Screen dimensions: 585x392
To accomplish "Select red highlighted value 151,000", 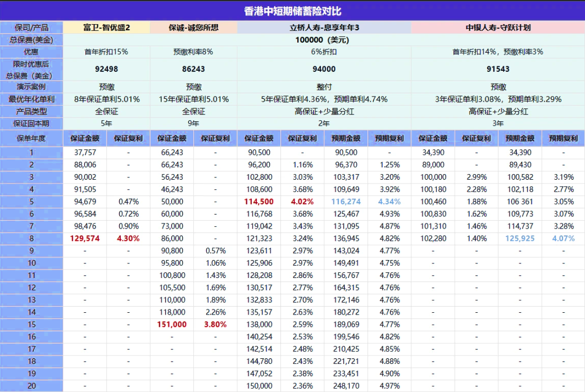I will click(x=171, y=325).
